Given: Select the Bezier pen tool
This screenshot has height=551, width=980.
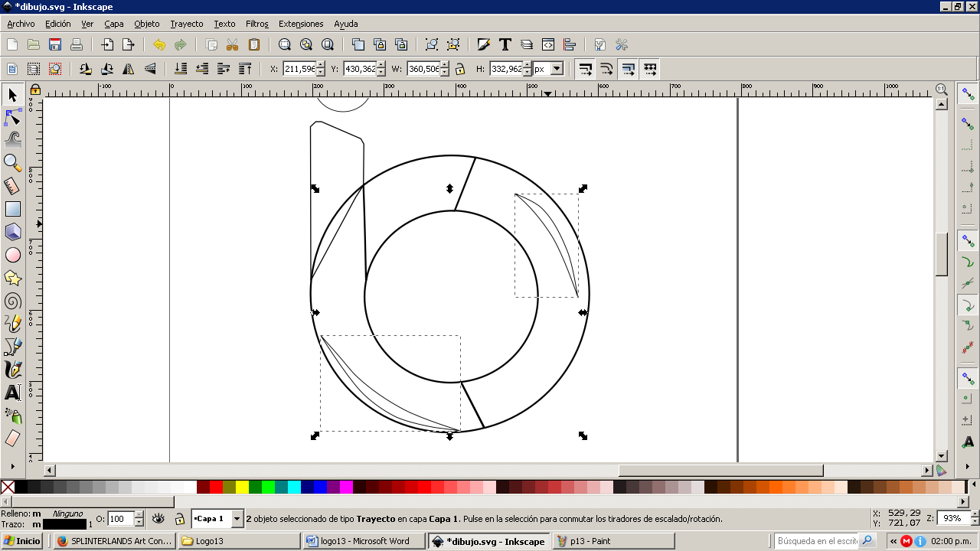Looking at the screenshot, I should pos(12,347).
